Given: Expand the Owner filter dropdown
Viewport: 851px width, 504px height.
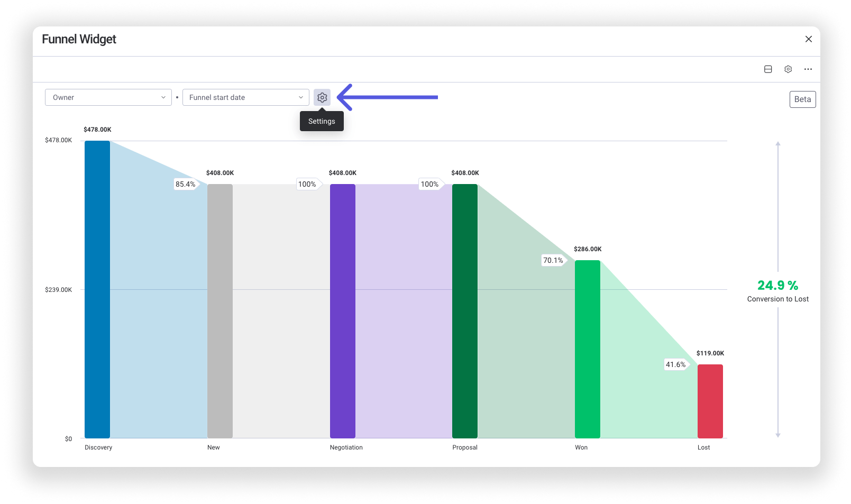Looking at the screenshot, I should coord(108,97).
